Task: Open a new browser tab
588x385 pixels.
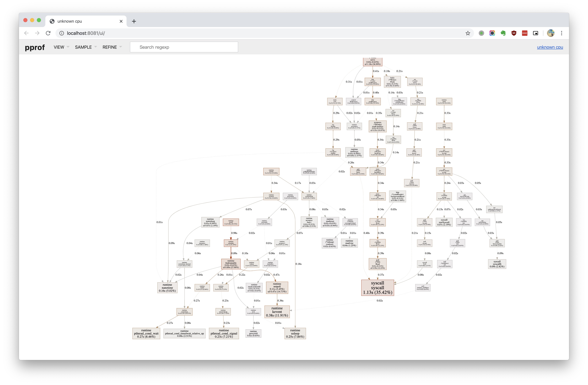Action: point(134,21)
